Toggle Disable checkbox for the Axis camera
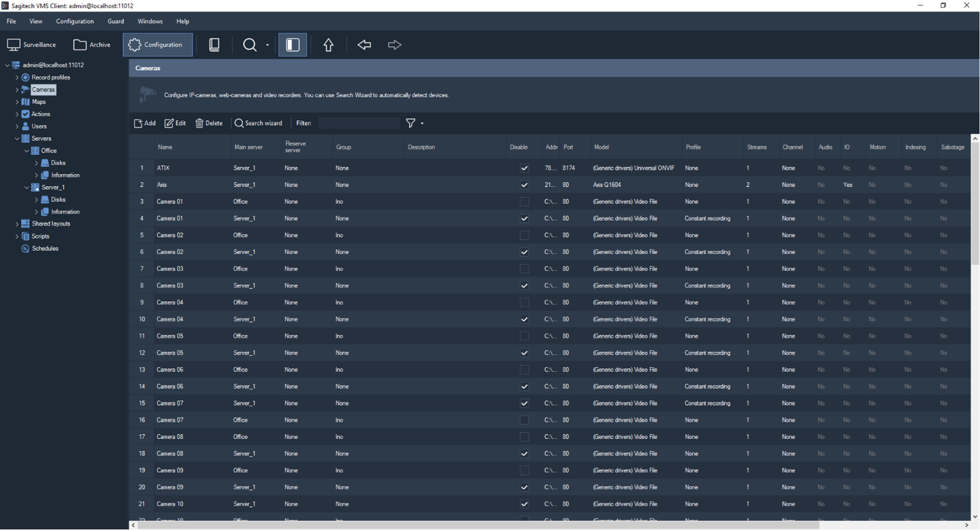This screenshot has width=980, height=530. point(524,185)
